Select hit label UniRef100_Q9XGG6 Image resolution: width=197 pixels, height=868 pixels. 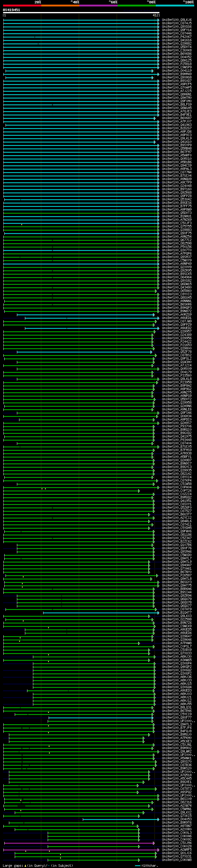(x=177, y=27)
